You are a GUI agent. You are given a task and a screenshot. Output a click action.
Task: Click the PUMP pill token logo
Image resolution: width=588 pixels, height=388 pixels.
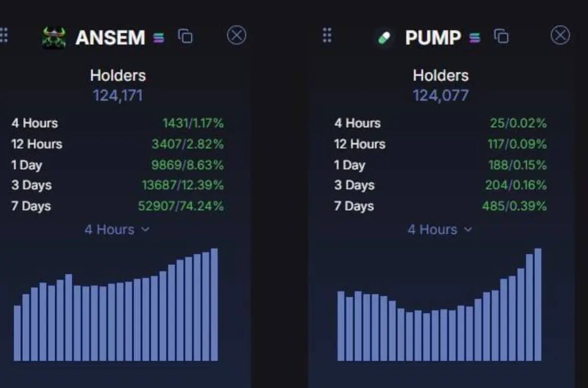384,38
